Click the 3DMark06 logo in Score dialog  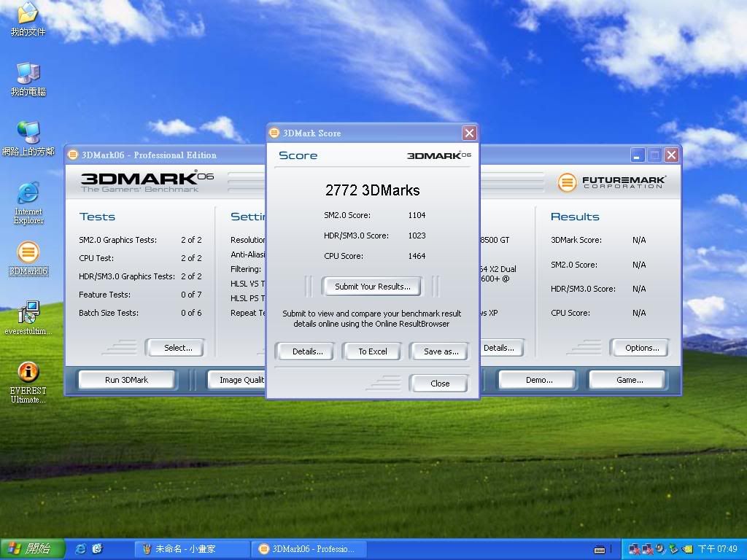tap(438, 155)
